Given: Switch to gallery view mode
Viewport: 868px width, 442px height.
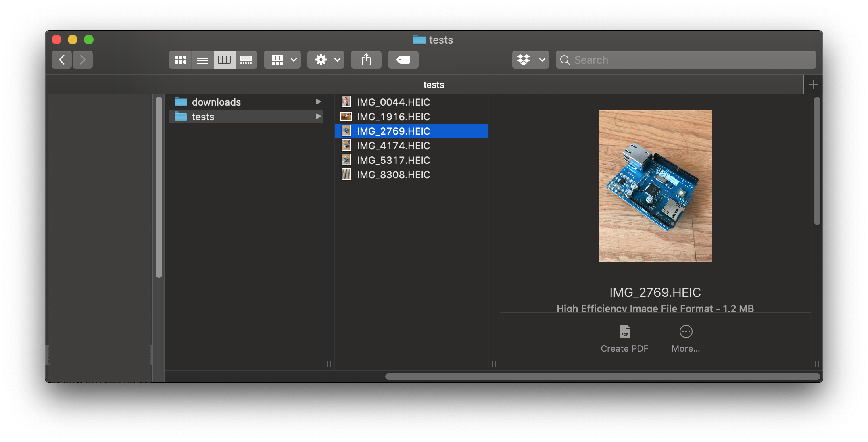Looking at the screenshot, I should [246, 60].
